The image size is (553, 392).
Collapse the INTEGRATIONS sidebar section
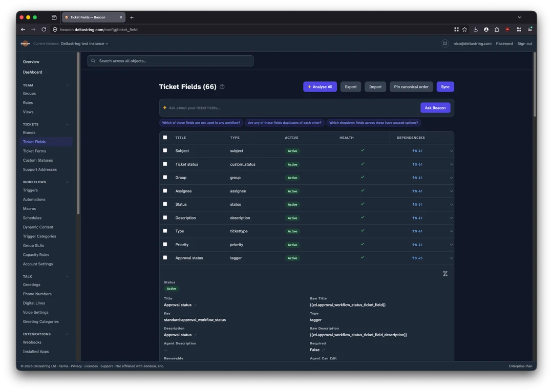[x=68, y=334]
